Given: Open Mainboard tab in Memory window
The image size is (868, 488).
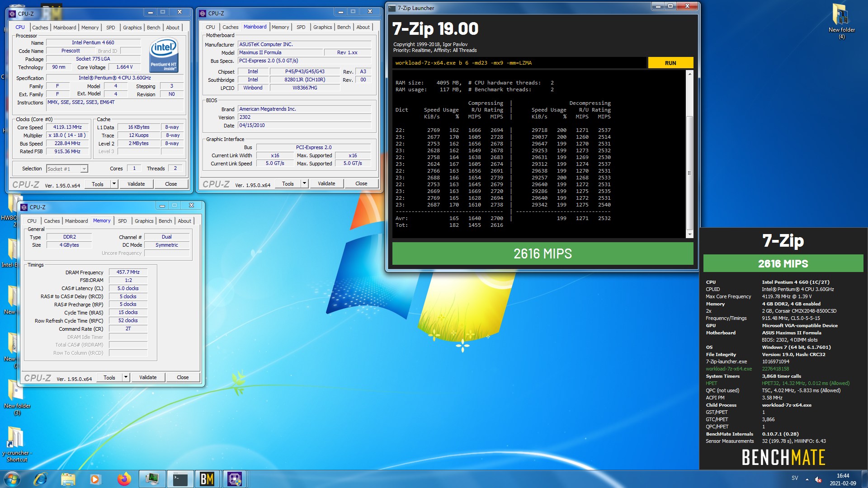Looking at the screenshot, I should (76, 221).
